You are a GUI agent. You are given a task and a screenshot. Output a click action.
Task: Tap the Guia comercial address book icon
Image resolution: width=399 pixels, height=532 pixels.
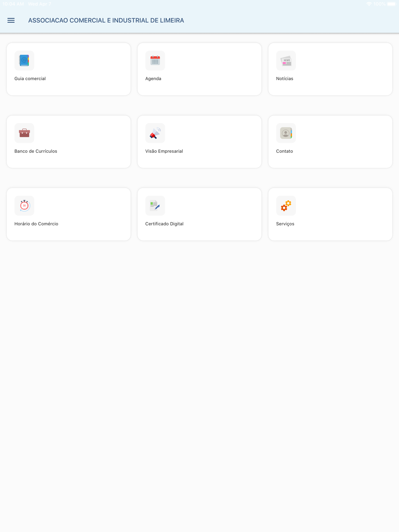point(24,61)
